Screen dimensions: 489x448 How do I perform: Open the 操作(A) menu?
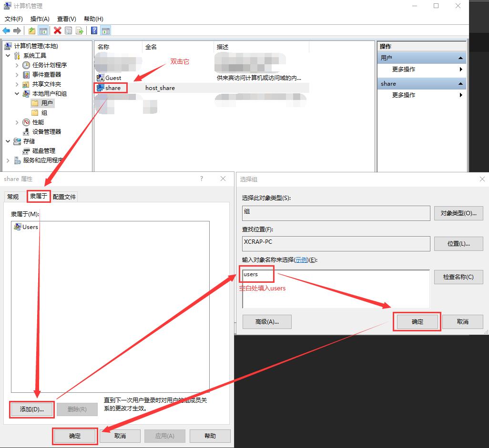pyautogui.click(x=40, y=19)
